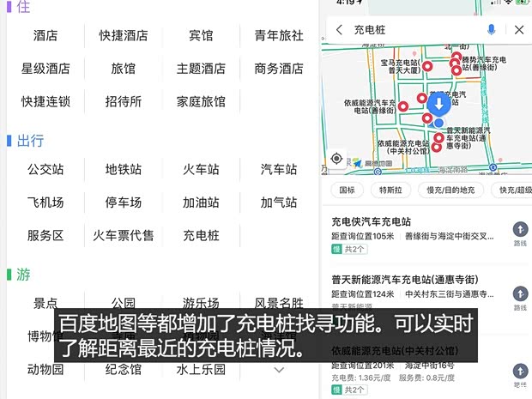The width and height of the screenshot is (532, 399).
Task: Choose 火车票代售 category
Action: [x=124, y=235]
